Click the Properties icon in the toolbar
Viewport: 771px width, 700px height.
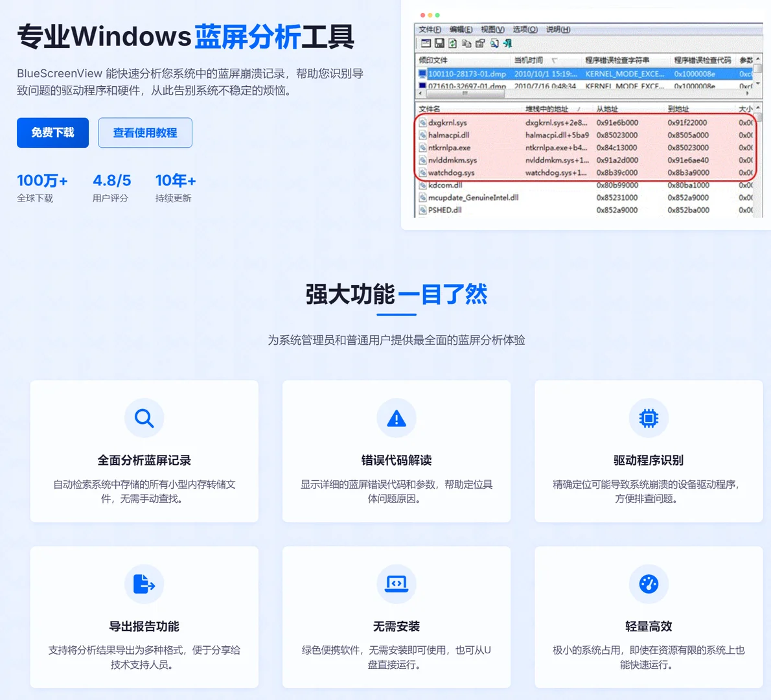click(x=479, y=43)
